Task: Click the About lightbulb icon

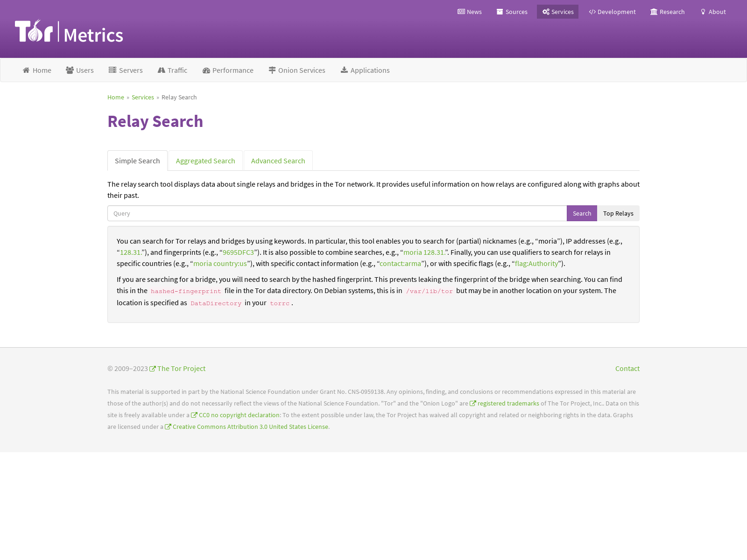Action: 703,12
